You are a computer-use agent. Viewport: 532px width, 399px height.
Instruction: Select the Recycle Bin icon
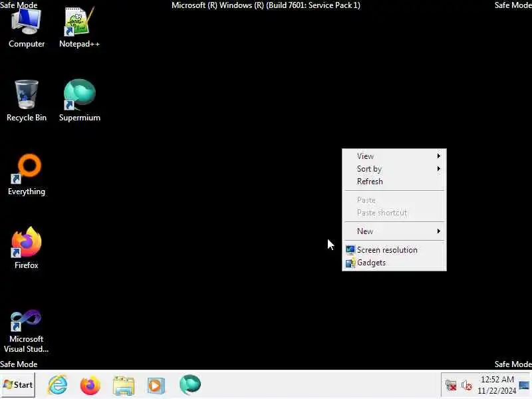(27, 101)
